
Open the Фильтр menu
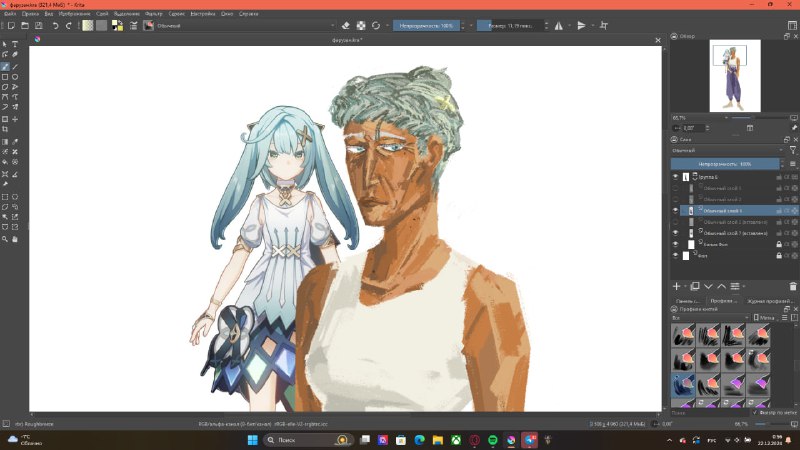(154, 14)
